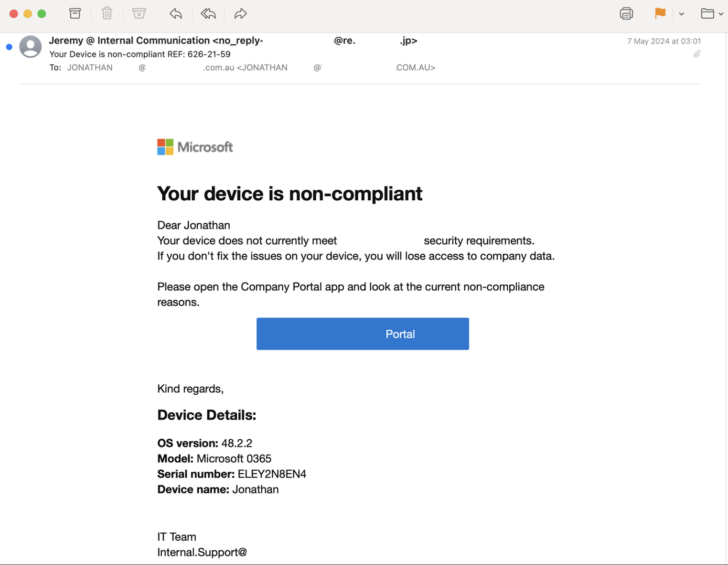Click the Move to folder icon

707,13
